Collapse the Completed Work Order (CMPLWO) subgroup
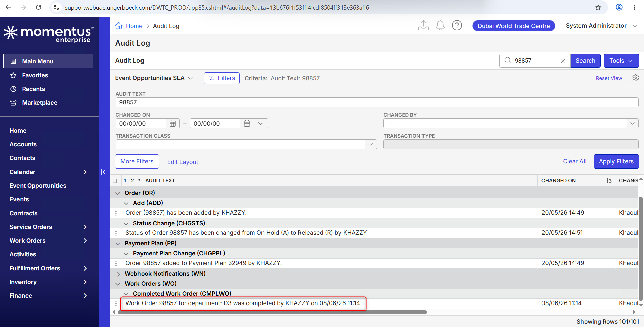This screenshot has height=327, width=644. pyautogui.click(x=126, y=294)
